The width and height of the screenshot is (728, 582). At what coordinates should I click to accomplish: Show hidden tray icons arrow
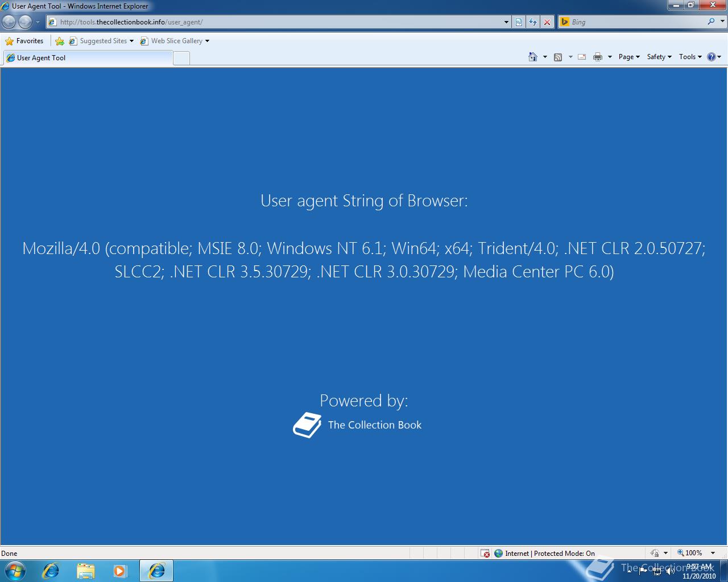tap(629, 571)
